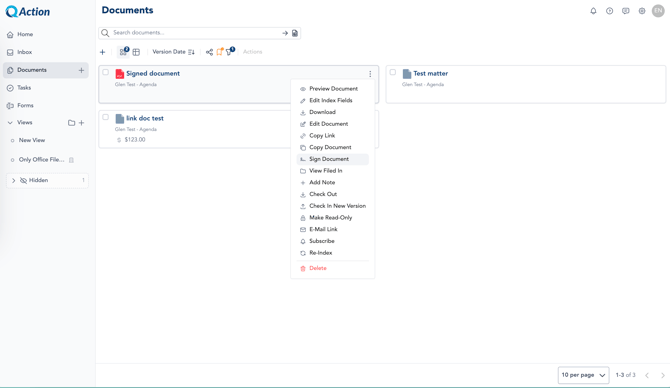Choose Delete from the context menu
Image resolution: width=670 pixels, height=388 pixels.
tap(332, 268)
